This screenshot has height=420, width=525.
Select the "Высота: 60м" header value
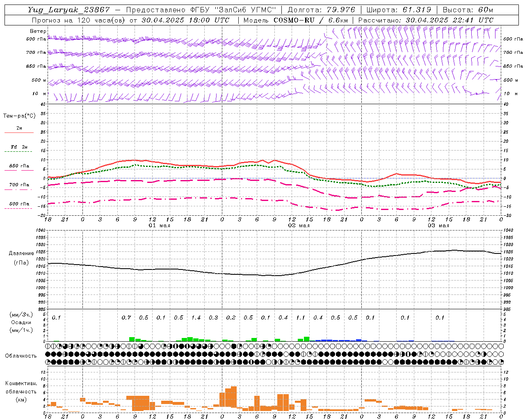pos(468,10)
